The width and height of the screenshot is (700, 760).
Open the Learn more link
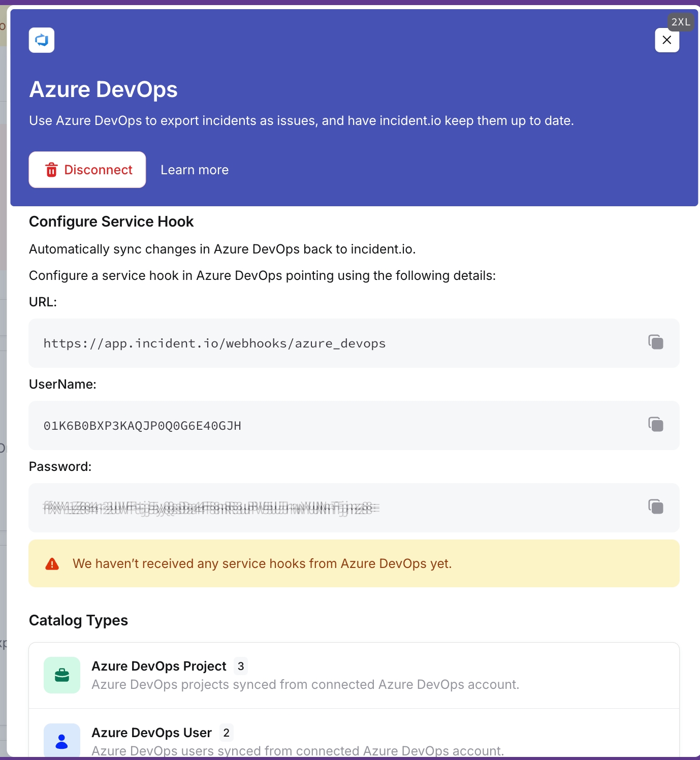pos(195,170)
